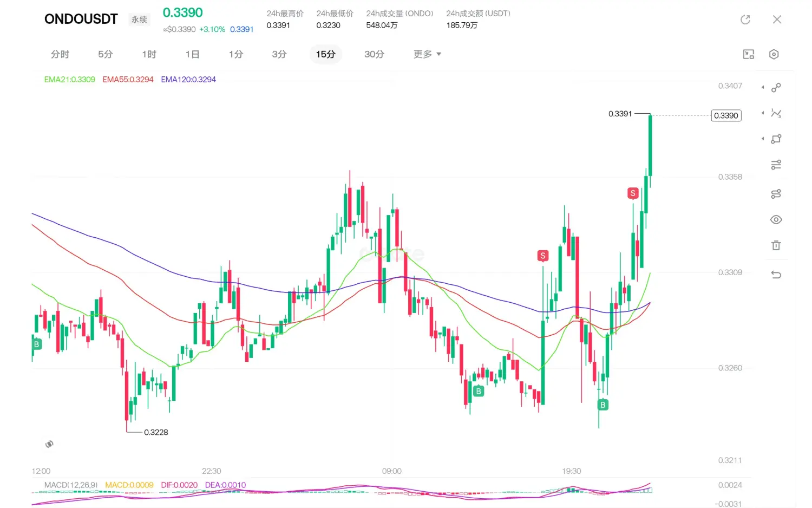Open chart settings hexagon icon

tap(774, 54)
